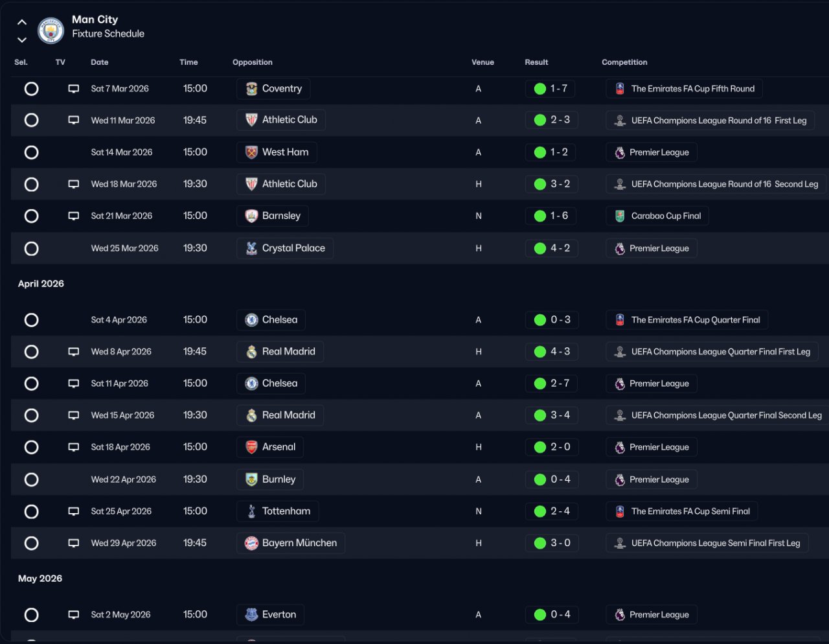The image size is (829, 644).
Task: Open Premier League link in Everton row
Action: click(652, 615)
